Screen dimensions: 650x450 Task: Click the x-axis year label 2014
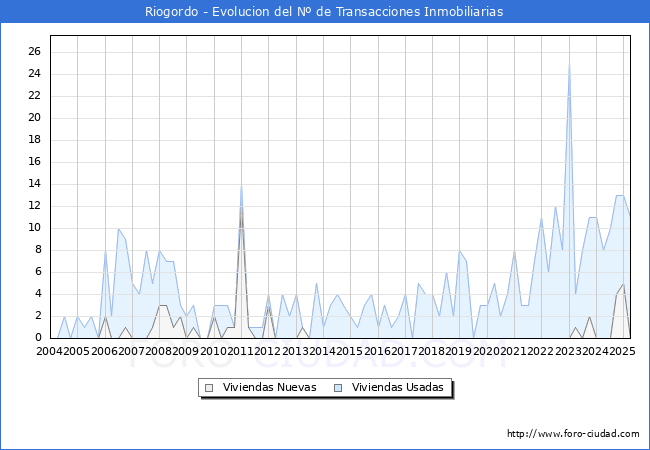click(323, 351)
